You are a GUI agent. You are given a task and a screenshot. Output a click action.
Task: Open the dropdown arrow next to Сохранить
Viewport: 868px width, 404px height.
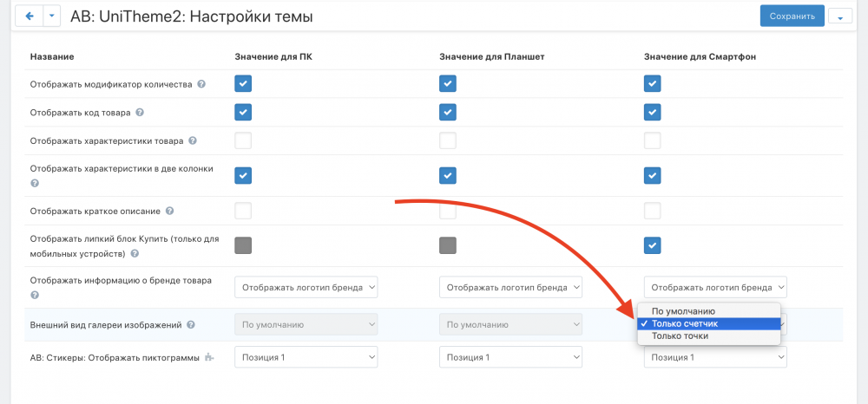[840, 16]
